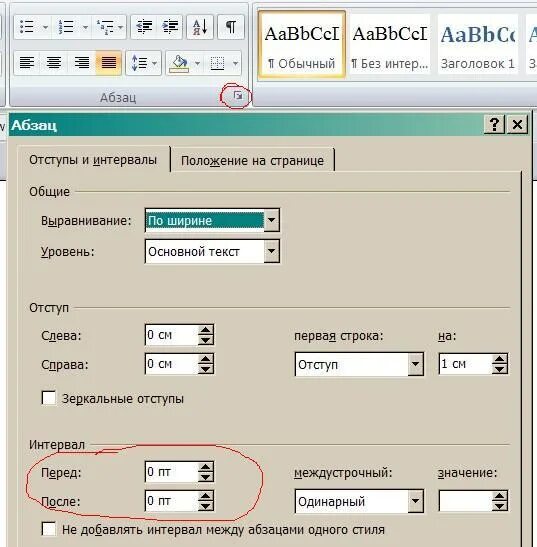Click the Слева indent field
Viewport: 537px width, 547px height.
(171, 335)
